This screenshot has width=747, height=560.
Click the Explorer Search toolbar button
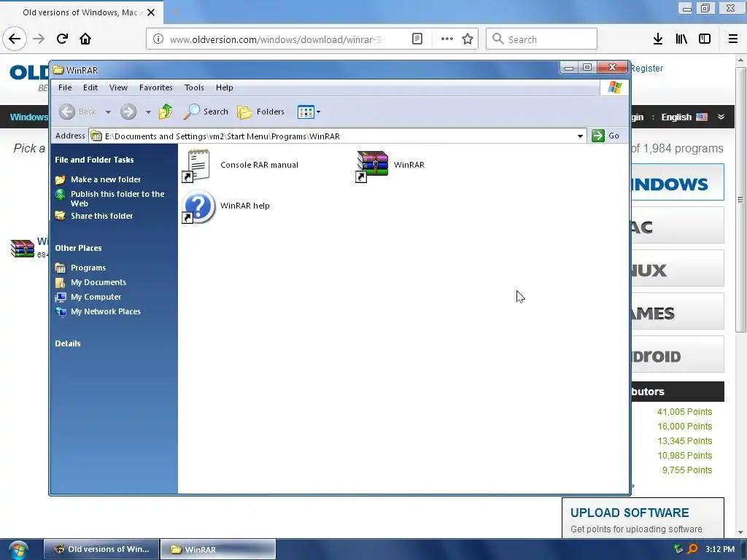tap(206, 112)
